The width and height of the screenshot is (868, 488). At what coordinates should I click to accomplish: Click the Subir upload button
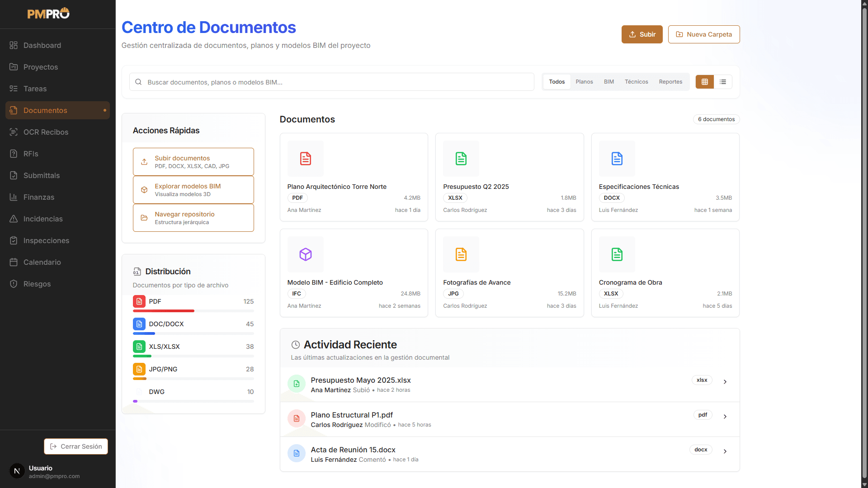point(642,34)
